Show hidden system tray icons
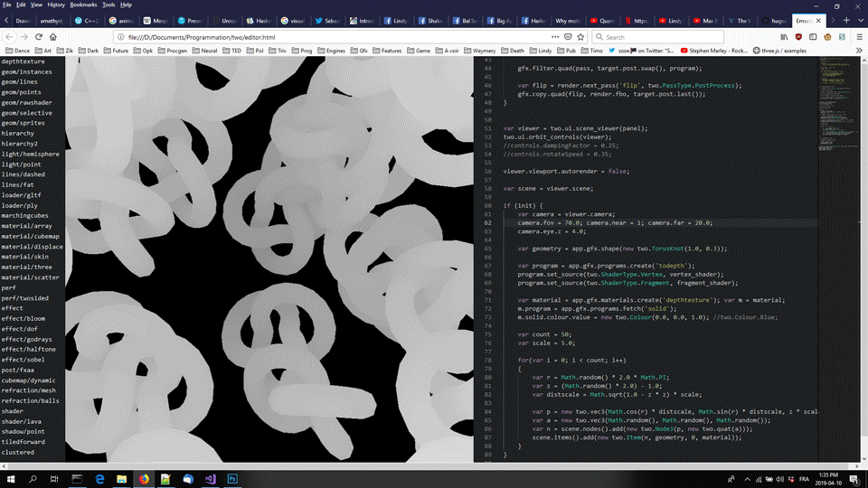Image resolution: width=868 pixels, height=488 pixels. point(748,479)
